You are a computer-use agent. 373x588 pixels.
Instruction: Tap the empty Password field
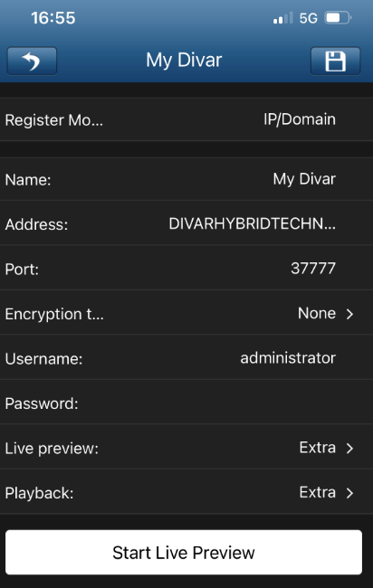pos(186,403)
